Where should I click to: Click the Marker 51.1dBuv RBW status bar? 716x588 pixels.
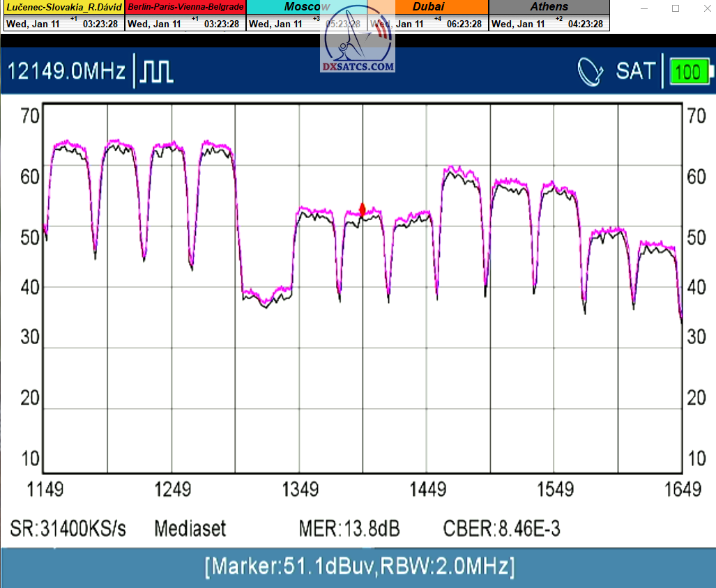[358, 566]
